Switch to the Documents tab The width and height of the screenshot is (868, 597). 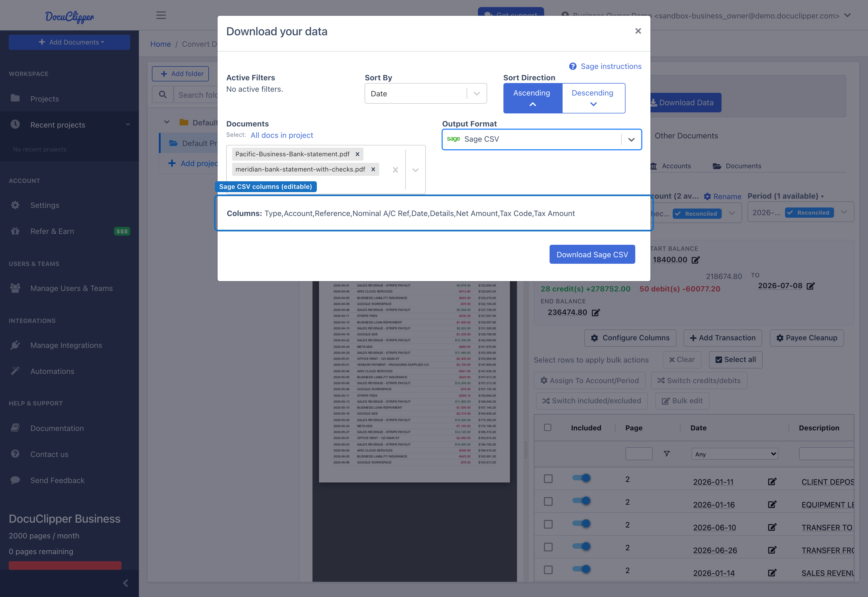point(736,166)
